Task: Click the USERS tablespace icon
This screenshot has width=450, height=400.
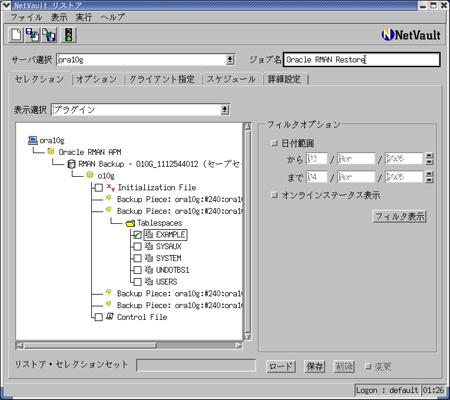Action: tap(149, 282)
